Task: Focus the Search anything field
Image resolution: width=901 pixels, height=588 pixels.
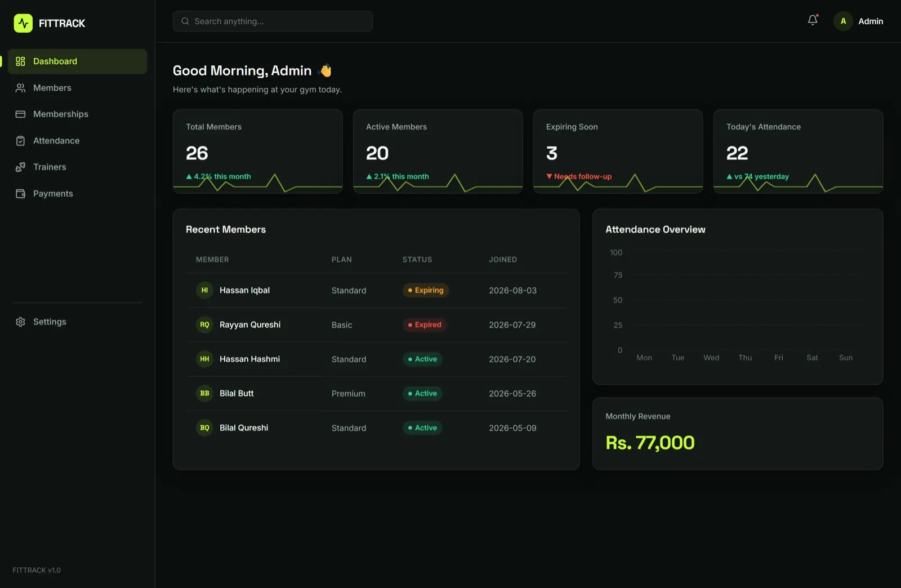Action: point(273,21)
